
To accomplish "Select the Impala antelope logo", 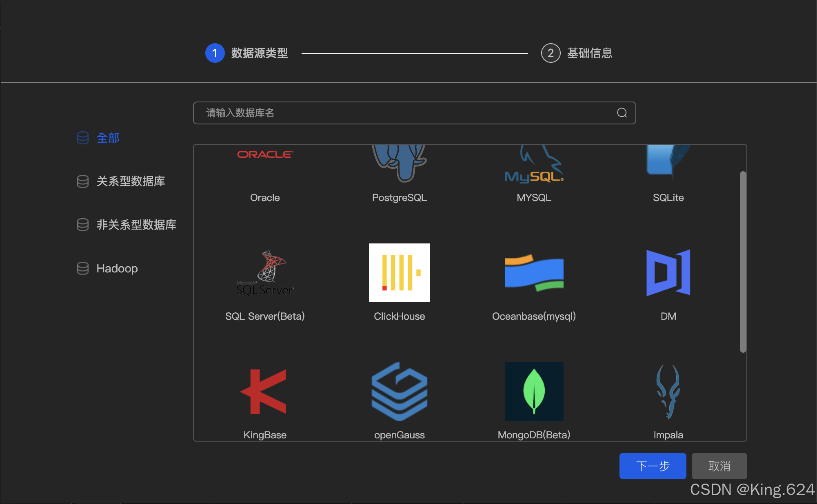I will tap(668, 391).
